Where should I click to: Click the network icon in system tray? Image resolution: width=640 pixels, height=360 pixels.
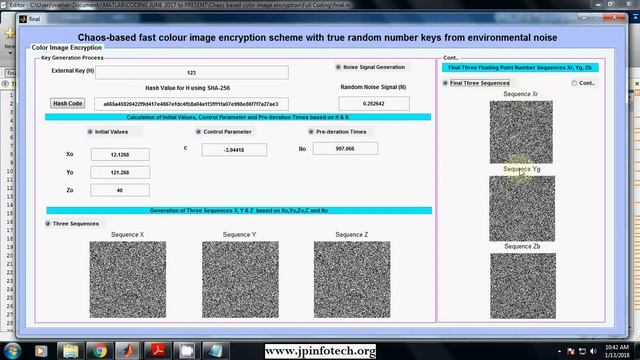(582, 351)
